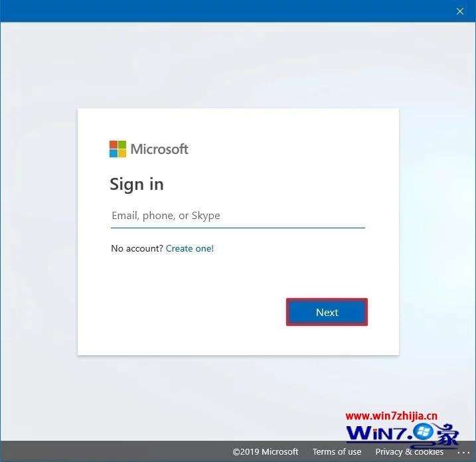476x462 pixels.
Task: Click the No account? text
Action: coord(137,249)
